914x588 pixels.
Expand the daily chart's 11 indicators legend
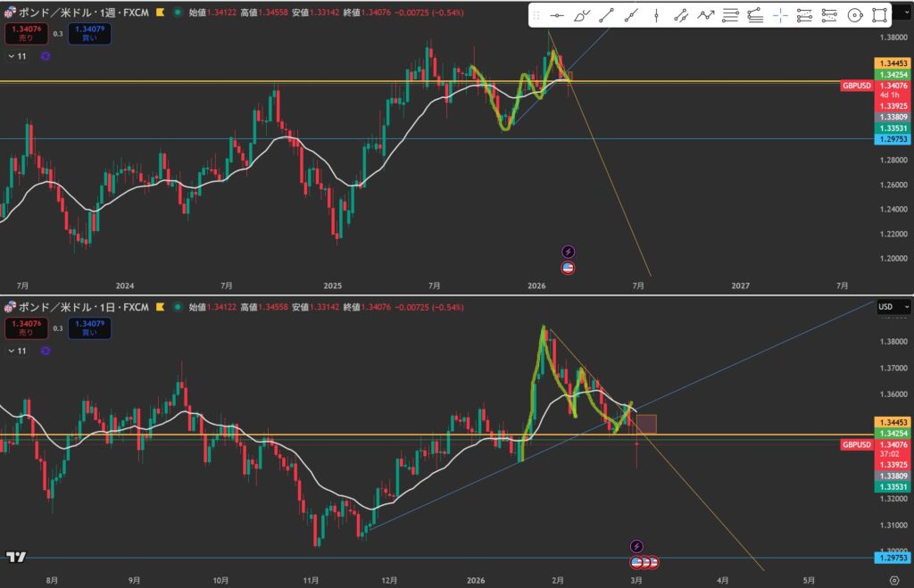click(17, 350)
